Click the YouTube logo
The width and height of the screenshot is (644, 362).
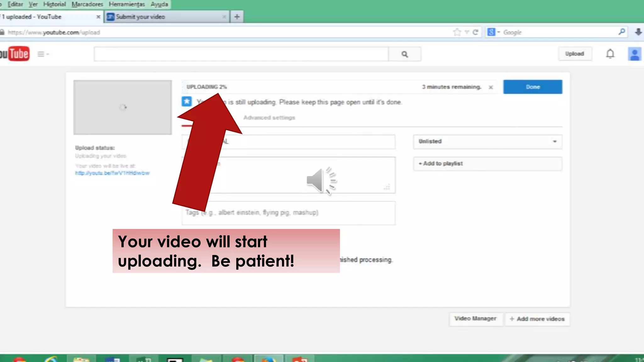coord(15,54)
